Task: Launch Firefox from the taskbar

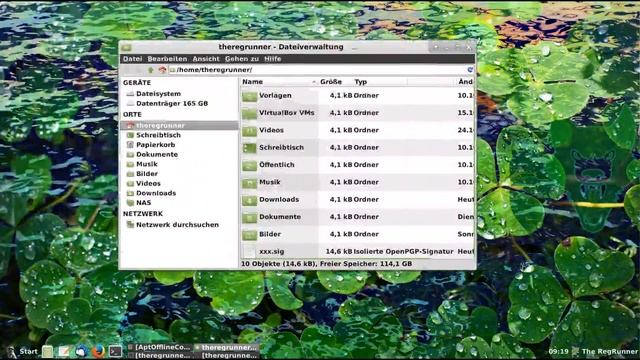Action: pos(98,351)
